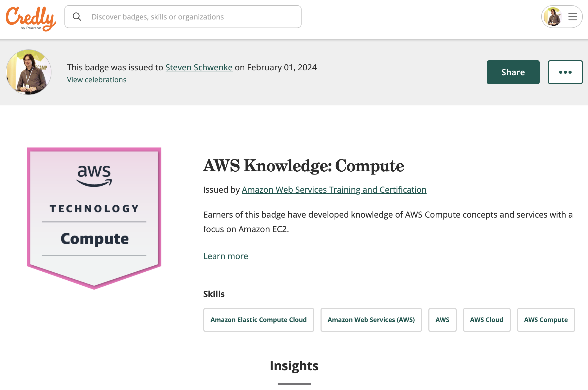
Task: Select the Amazon Web Services skill tag
Action: coord(371,319)
